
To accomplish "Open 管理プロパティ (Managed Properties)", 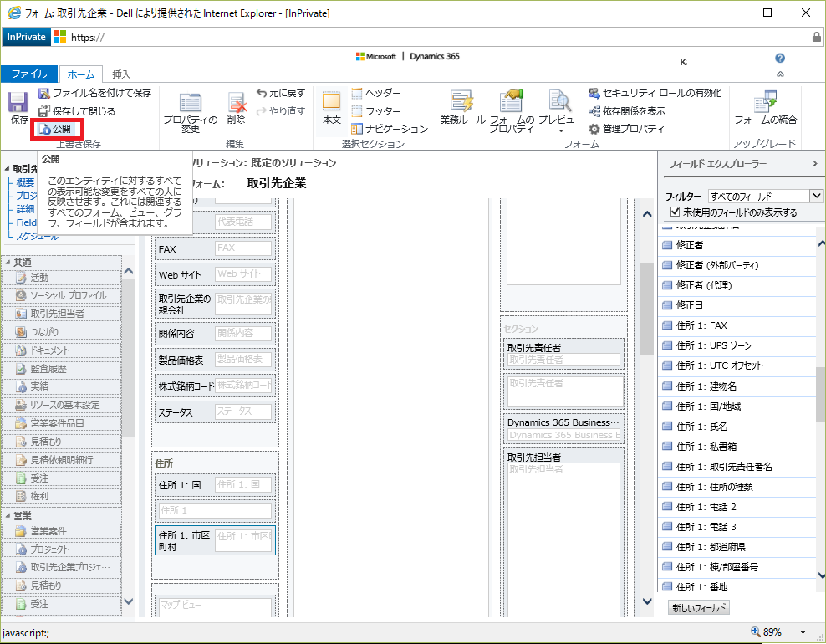I will click(626, 129).
